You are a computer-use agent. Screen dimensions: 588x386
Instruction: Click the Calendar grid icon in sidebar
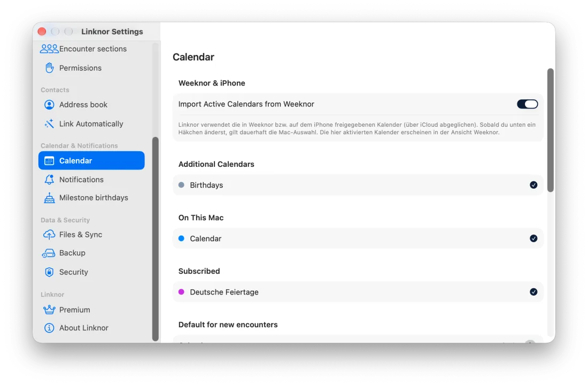(x=49, y=161)
